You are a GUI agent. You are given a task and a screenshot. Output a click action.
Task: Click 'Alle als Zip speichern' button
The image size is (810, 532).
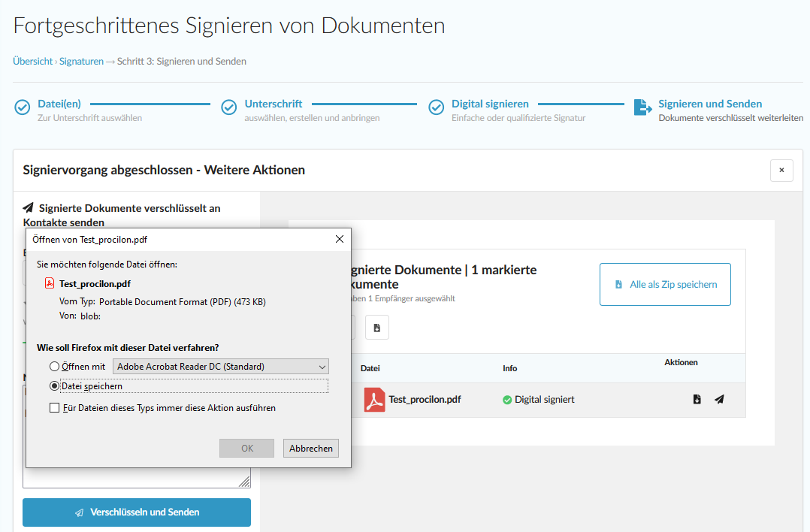665,285
